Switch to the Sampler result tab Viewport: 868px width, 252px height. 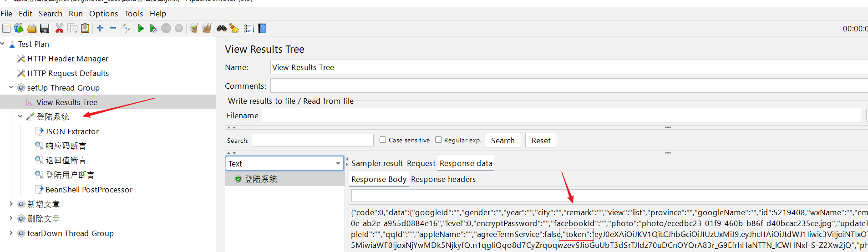[376, 163]
